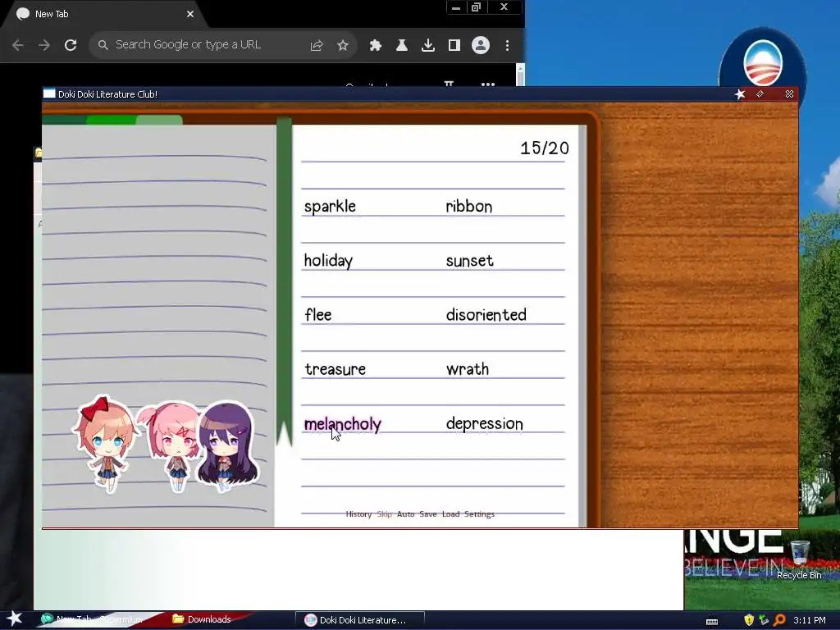Click the orange magnifier tray icon
This screenshot has width=840, height=630.
(779, 620)
